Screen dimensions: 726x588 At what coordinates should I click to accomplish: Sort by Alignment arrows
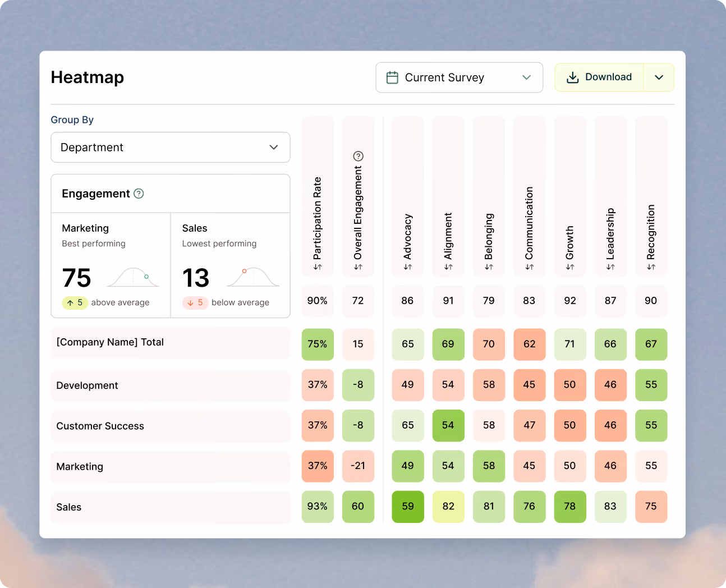[x=448, y=267]
